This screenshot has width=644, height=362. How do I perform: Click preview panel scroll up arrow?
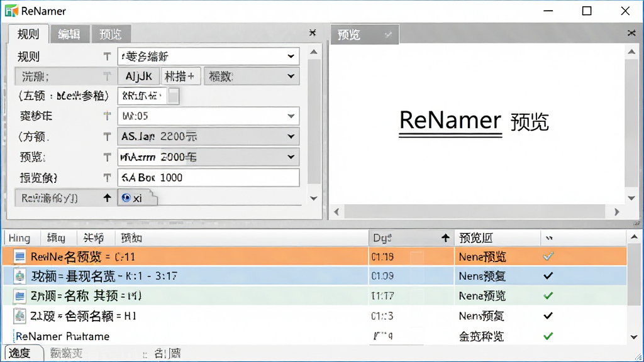[631, 52]
